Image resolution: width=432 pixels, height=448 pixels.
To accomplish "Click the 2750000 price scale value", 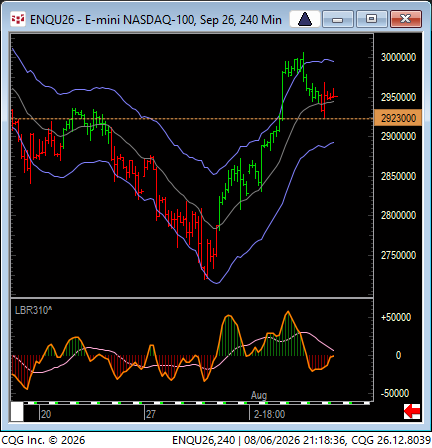I will click(x=398, y=255).
